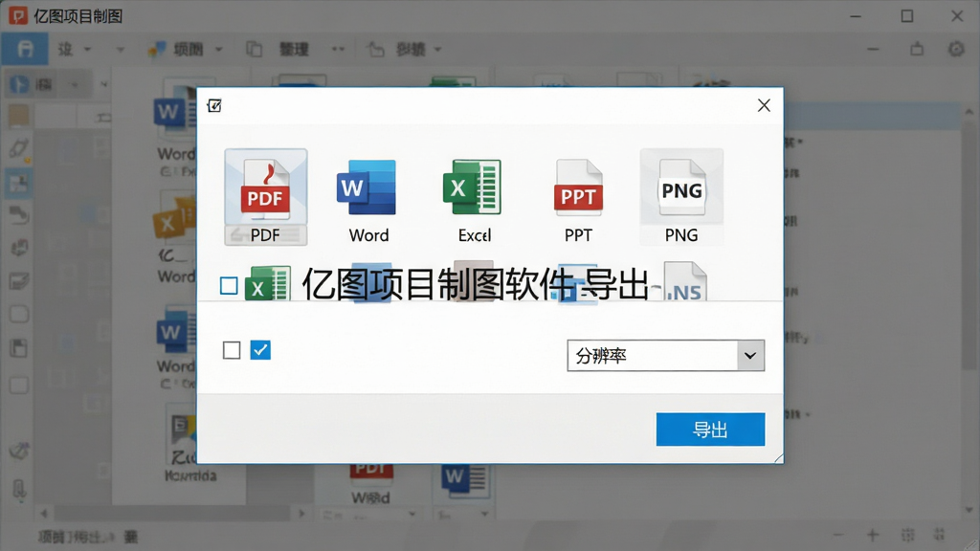This screenshot has width=980, height=551.
Task: Click the colorful fill icon in the main toolbar
Action: coord(156,49)
